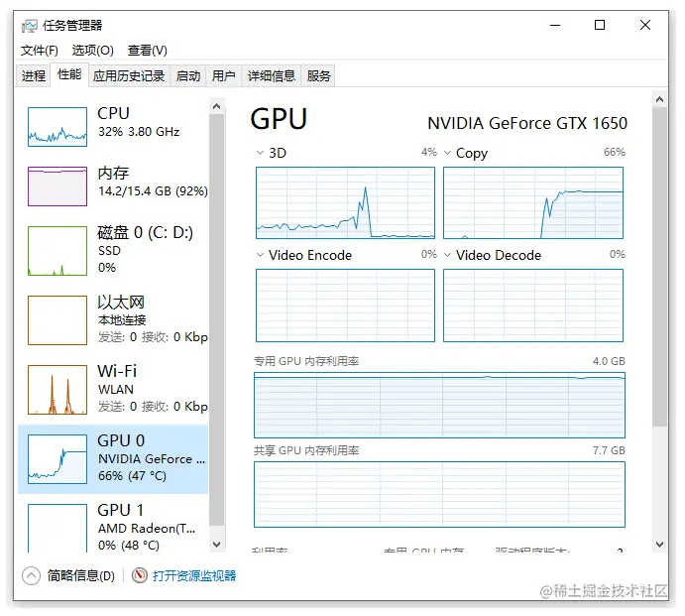Click the Task Manager app icon in title bar

point(30,26)
